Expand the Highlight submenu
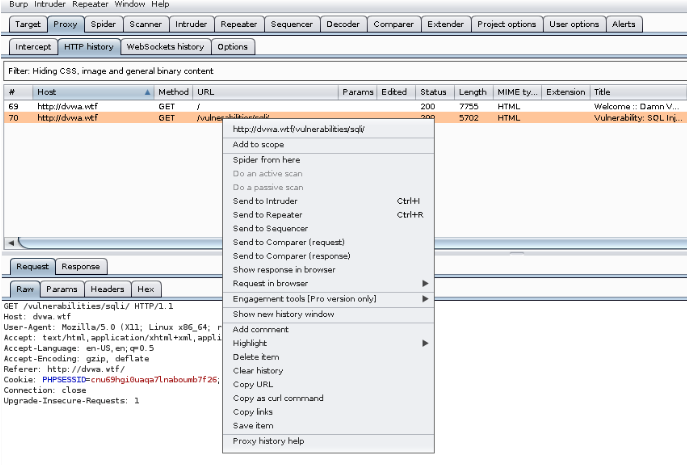This screenshot has height=465, width=688. tap(329, 343)
